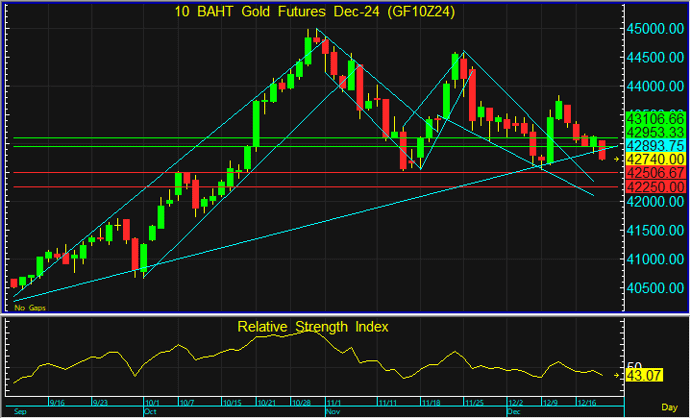Click the 42250.00 red support label
Viewport: 691px width, 419px height.
653,187
